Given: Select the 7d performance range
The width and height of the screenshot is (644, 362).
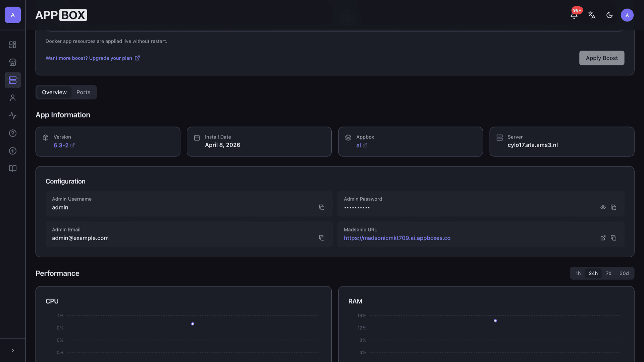Looking at the screenshot, I should pyautogui.click(x=608, y=273).
